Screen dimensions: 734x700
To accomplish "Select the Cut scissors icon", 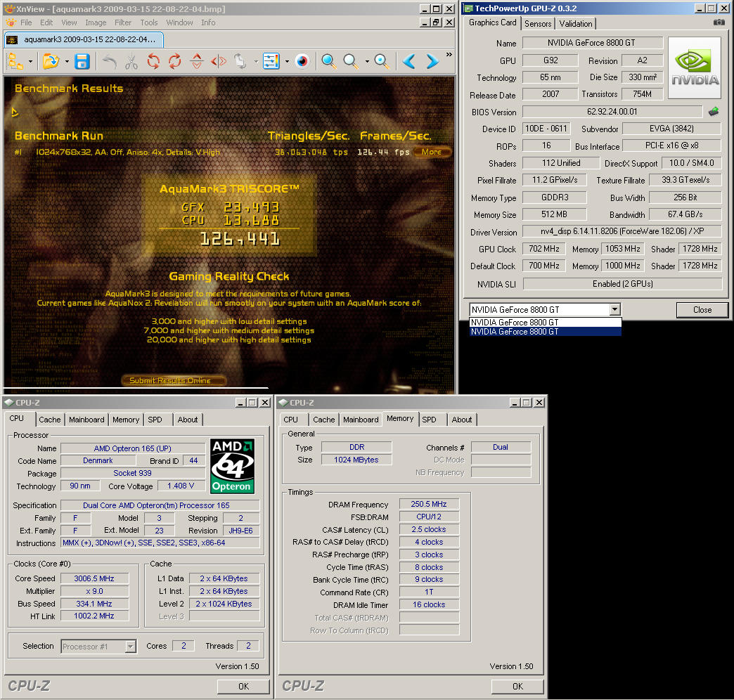I will coord(131,61).
